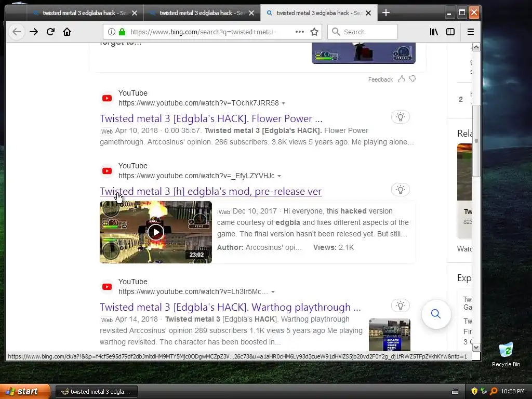Click the page scroll up arrow

coord(476,47)
